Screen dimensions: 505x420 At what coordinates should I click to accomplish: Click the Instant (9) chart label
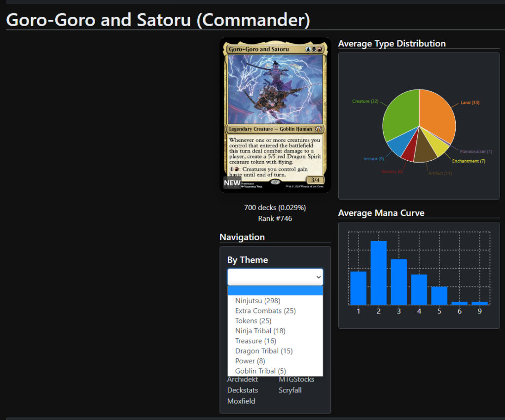click(374, 159)
